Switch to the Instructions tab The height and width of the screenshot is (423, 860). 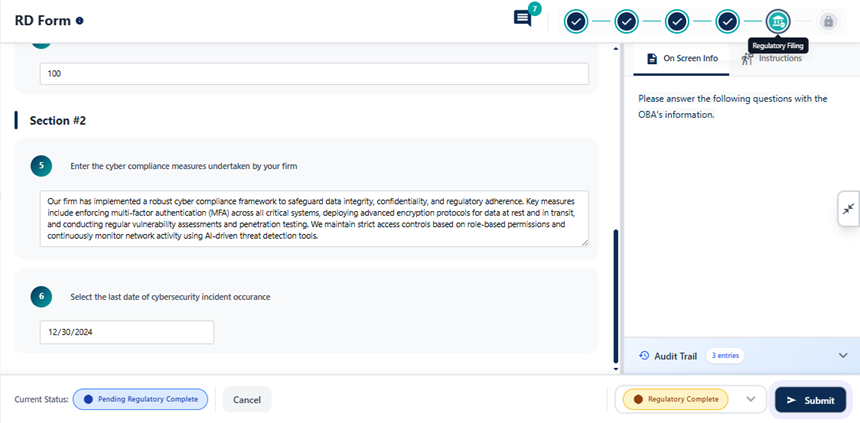[772, 59]
